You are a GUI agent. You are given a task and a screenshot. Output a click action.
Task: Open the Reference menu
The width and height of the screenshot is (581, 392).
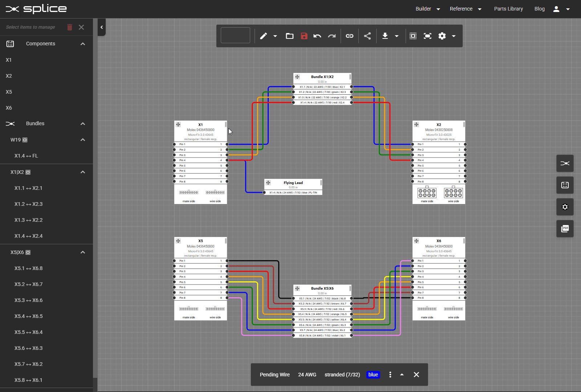466,9
